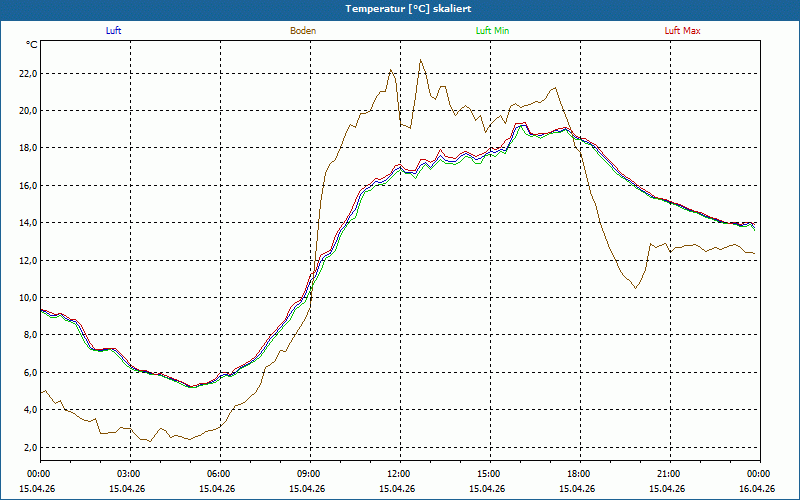Click the 09:00 time label on x-axis
Image resolution: width=800 pixels, height=500 pixels.
[310, 473]
